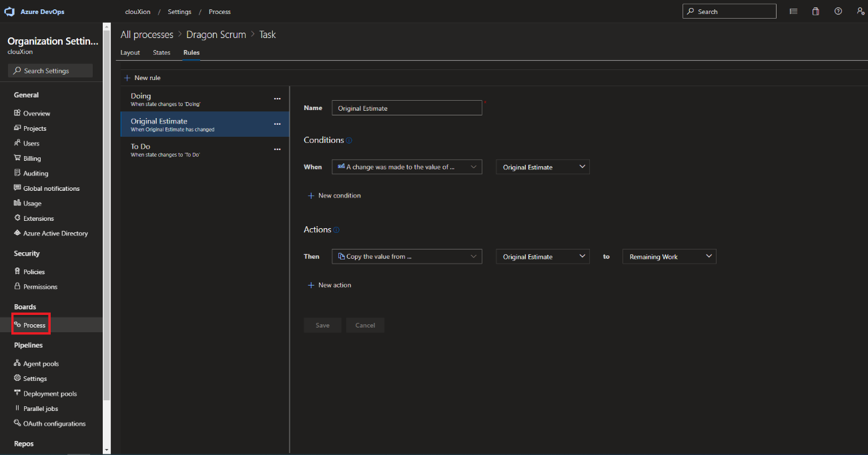Switch to the States tab

point(161,53)
